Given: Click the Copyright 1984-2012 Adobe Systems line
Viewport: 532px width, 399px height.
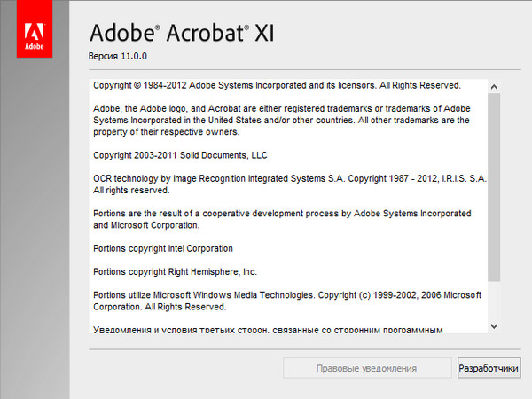Looking at the screenshot, I should pyautogui.click(x=277, y=85).
